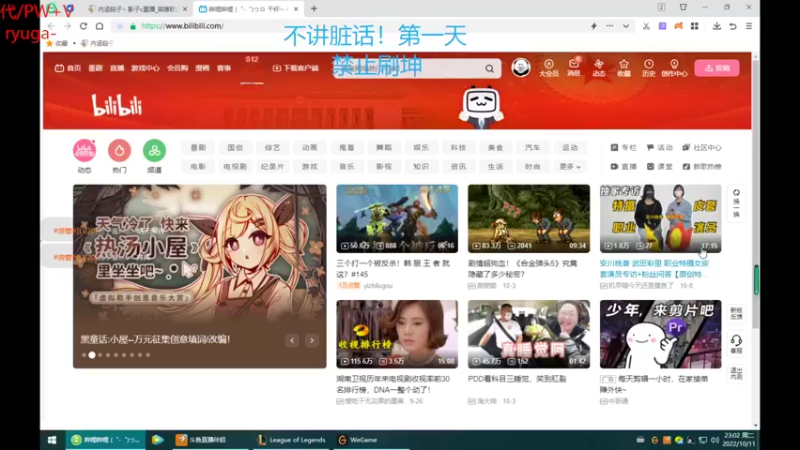Image resolution: width=800 pixels, height=450 pixels.
Task: Select the 科技 category tag
Action: click(458, 147)
